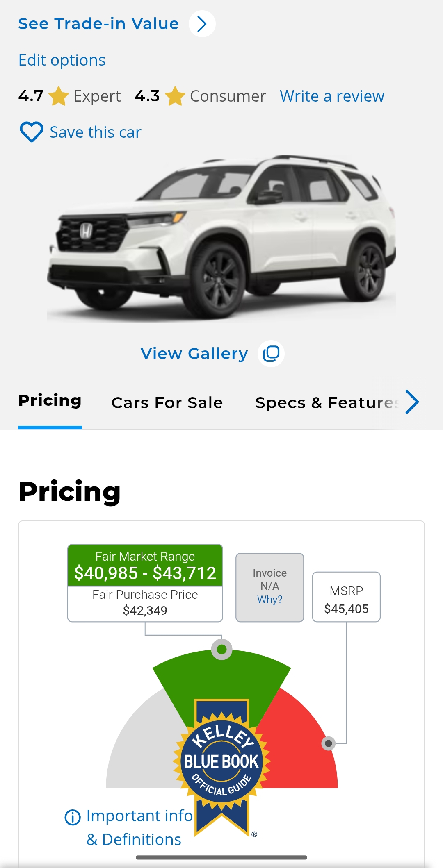Screen dimensions: 443x868
Task: Expand more tabs with the right chevron
Action: tap(412, 402)
